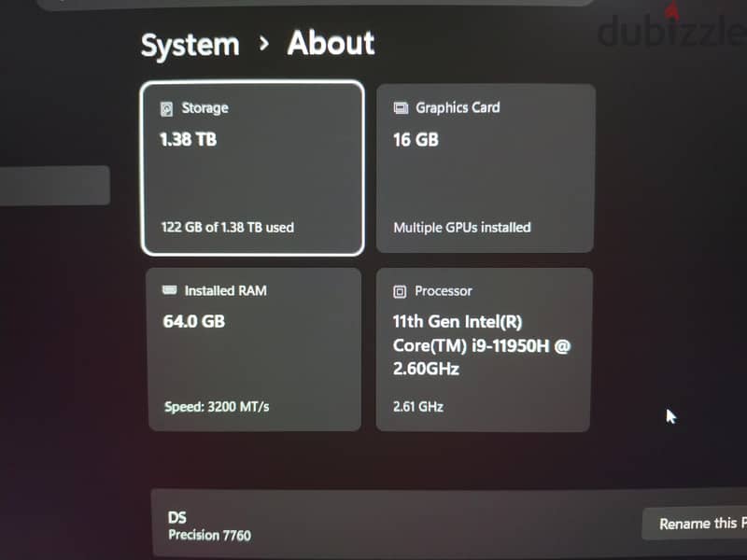Click the breadcrumb chevron after System
Image resolution: width=747 pixels, height=560 pixels.
pyautogui.click(x=263, y=44)
